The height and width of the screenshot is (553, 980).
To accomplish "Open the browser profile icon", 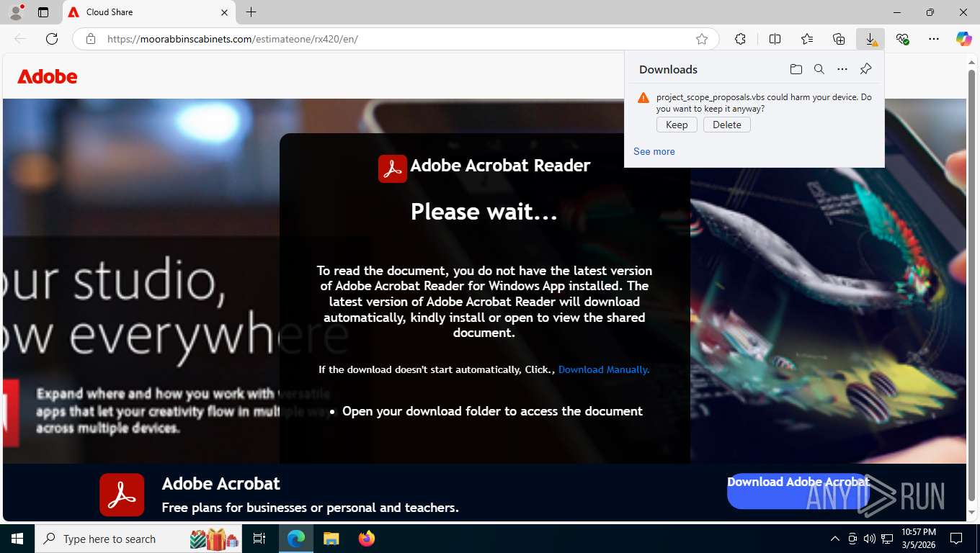I will (x=15, y=12).
